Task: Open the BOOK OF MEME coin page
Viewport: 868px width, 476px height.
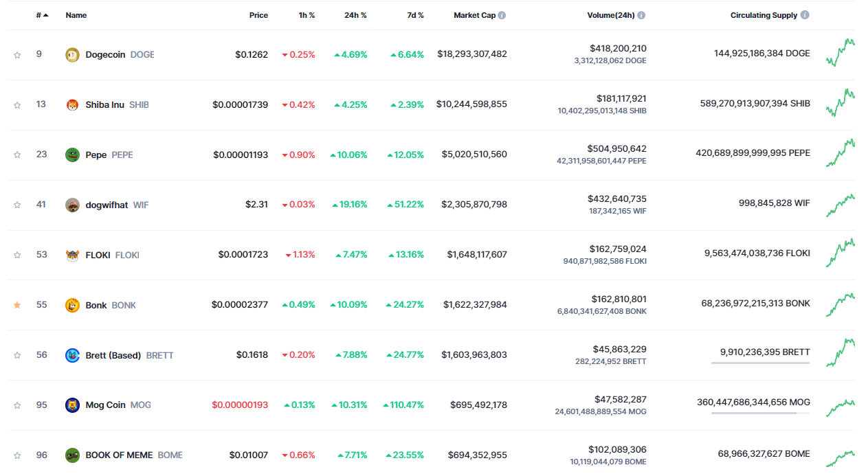Action: pyautogui.click(x=120, y=455)
